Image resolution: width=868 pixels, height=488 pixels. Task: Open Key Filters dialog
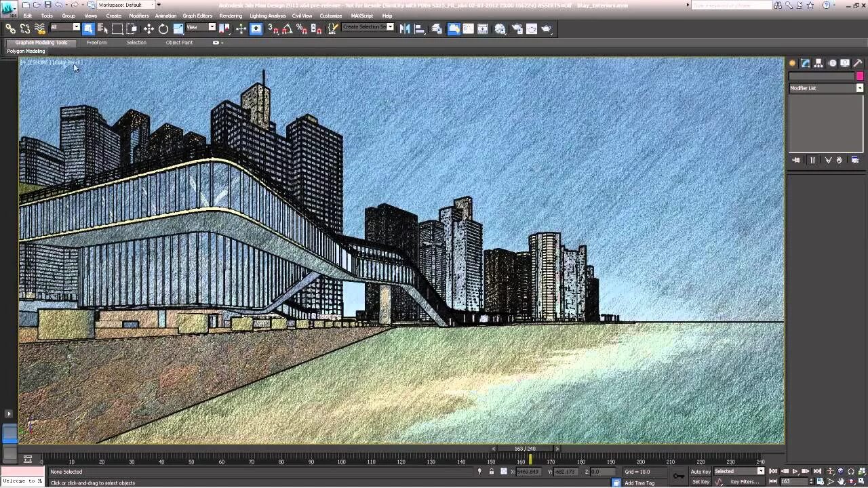745,482
